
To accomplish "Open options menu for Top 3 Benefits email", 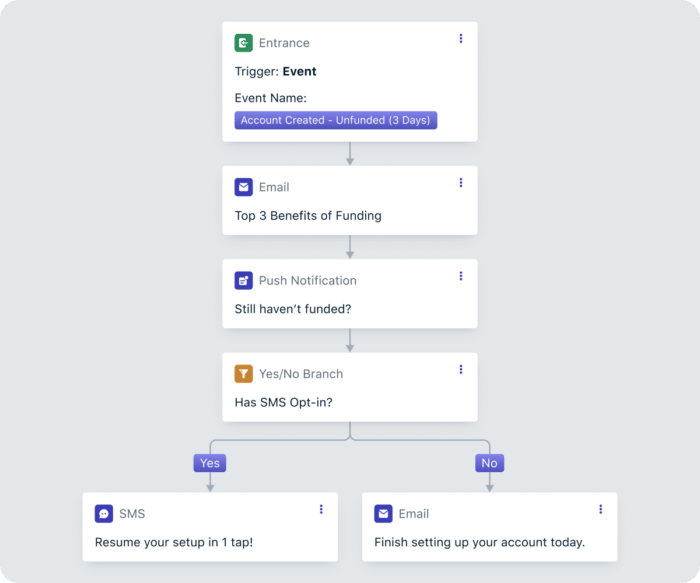I will tap(461, 183).
